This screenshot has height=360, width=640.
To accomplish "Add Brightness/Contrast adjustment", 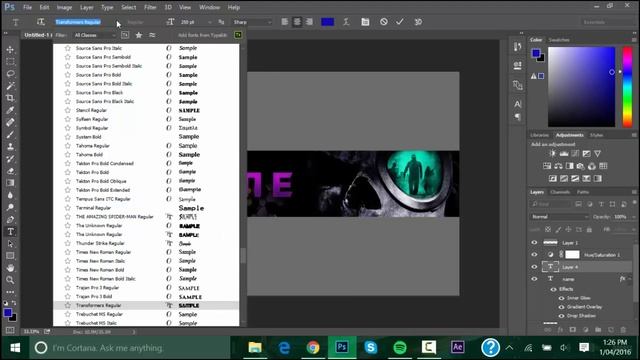I will (x=553, y=153).
